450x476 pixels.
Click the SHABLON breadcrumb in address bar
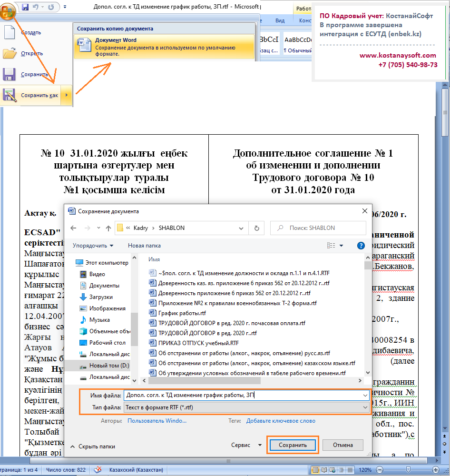[x=171, y=228]
